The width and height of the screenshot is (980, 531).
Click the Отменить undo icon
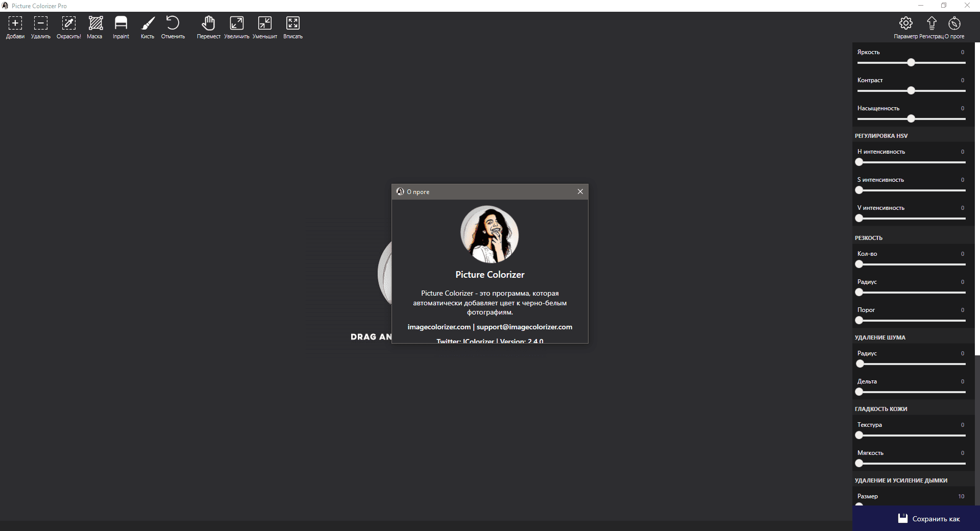(x=173, y=23)
